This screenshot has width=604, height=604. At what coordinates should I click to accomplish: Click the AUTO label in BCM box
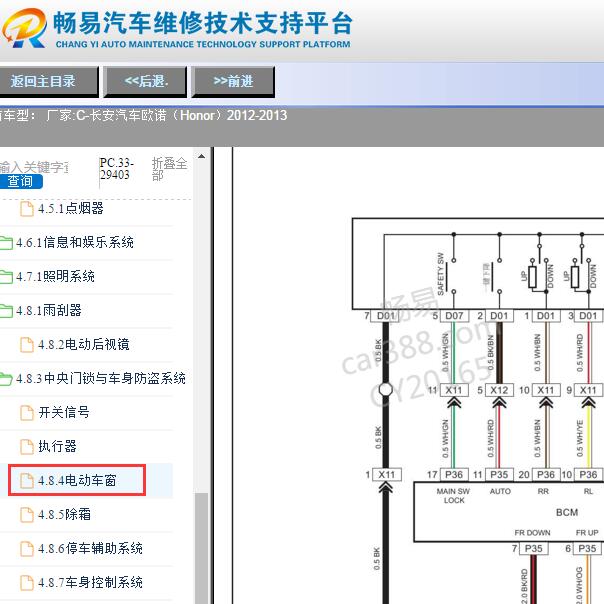pos(500,492)
